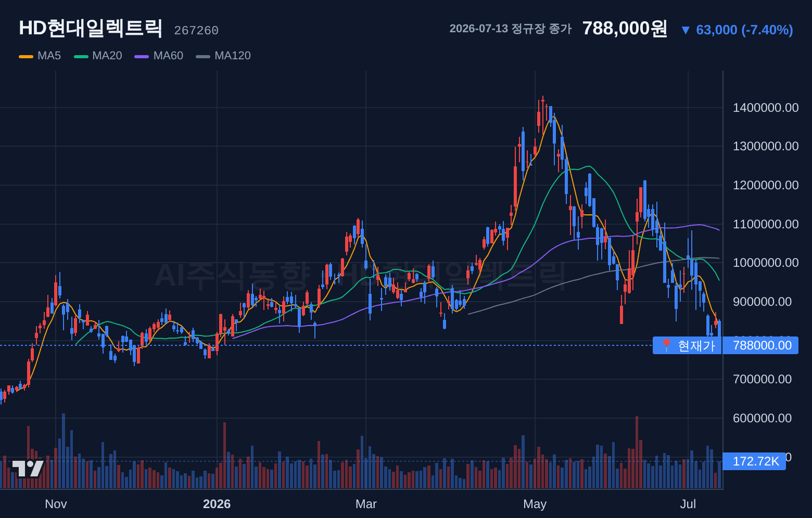
Task: Click the 1400000.00 price axis label
Action: click(x=766, y=108)
